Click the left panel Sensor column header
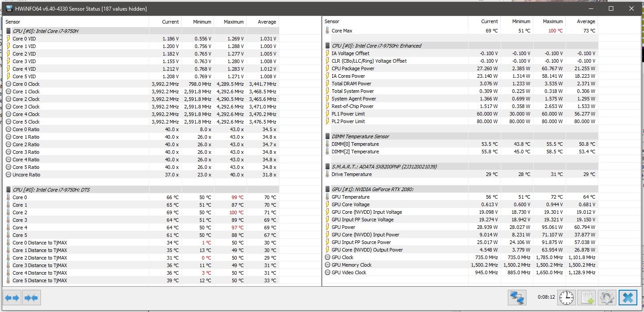Image resolution: width=644 pixels, height=312 pixels. 77,22
